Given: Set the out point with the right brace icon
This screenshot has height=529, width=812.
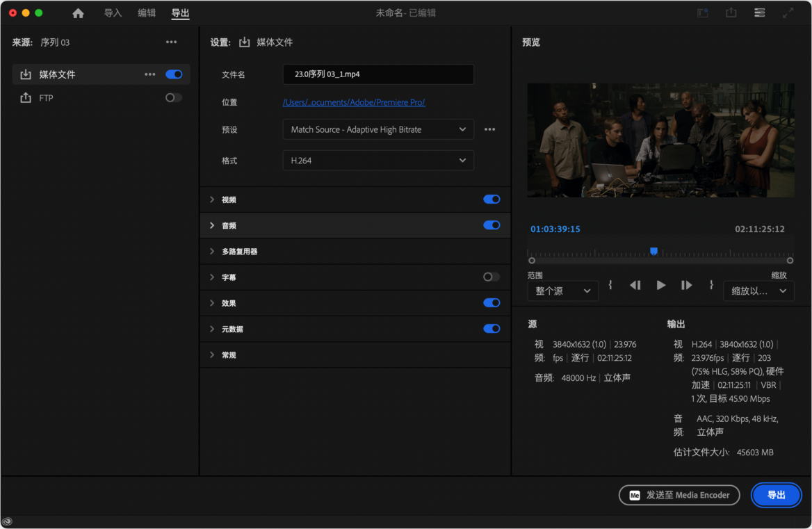Looking at the screenshot, I should 711,285.
